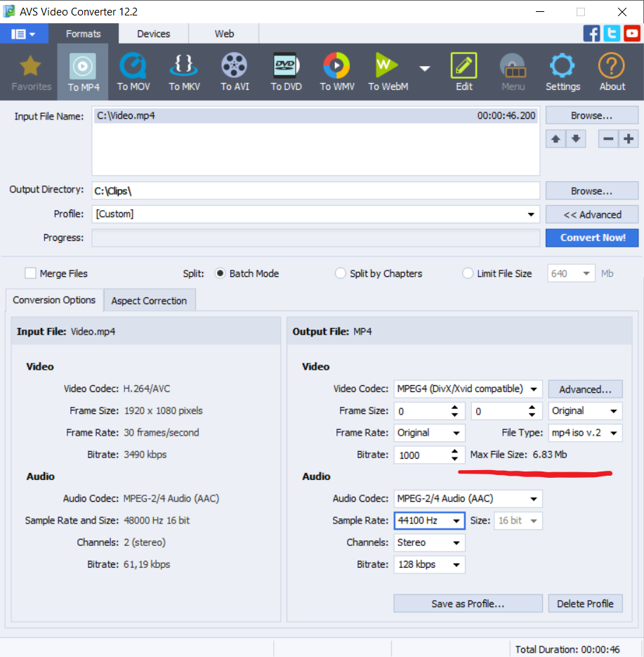The image size is (644, 657).
Task: Open the Devices tab
Action: pos(153,34)
